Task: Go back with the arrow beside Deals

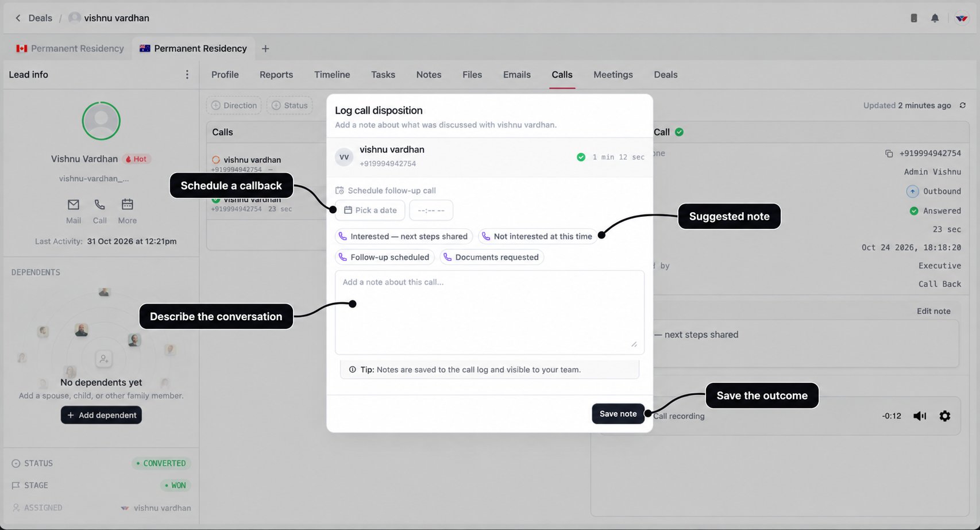Action: [x=18, y=18]
